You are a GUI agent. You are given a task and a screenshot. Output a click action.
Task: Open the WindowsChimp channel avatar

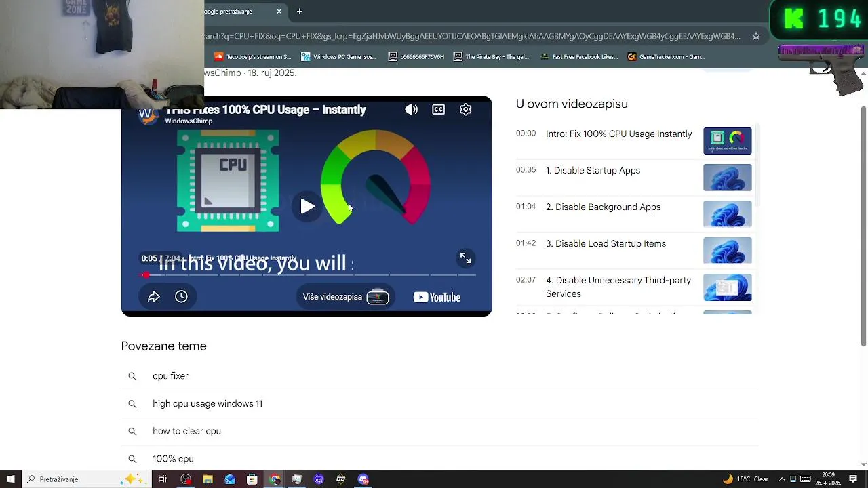149,115
